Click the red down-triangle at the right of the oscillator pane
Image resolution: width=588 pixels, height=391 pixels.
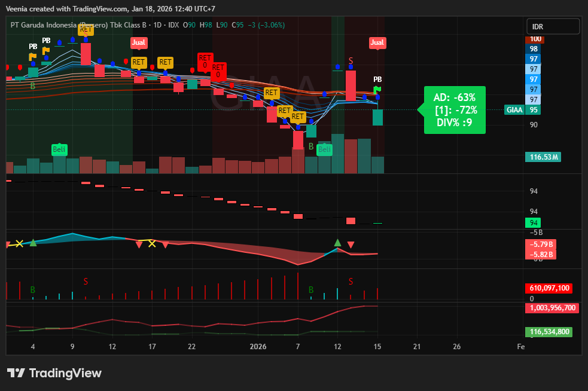(351, 245)
